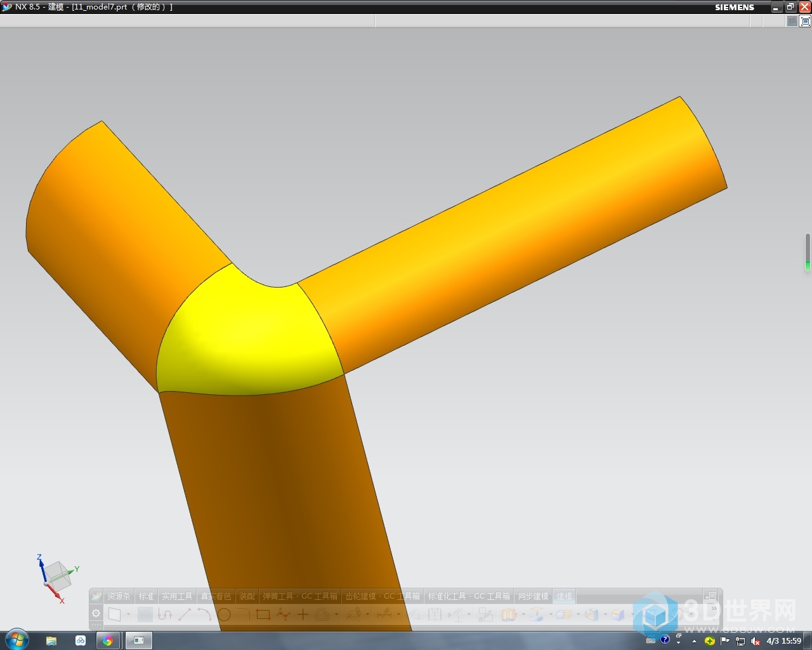
Task: Select the Line tool
Action: [x=185, y=614]
